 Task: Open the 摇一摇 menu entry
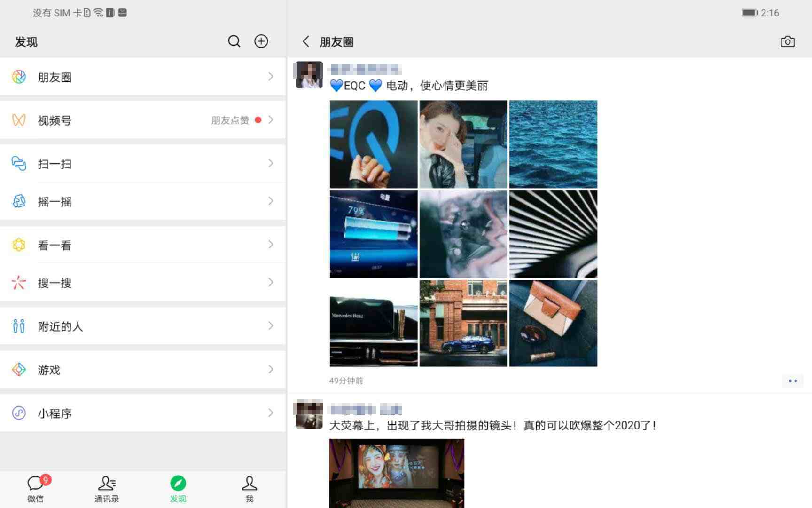pos(143,201)
